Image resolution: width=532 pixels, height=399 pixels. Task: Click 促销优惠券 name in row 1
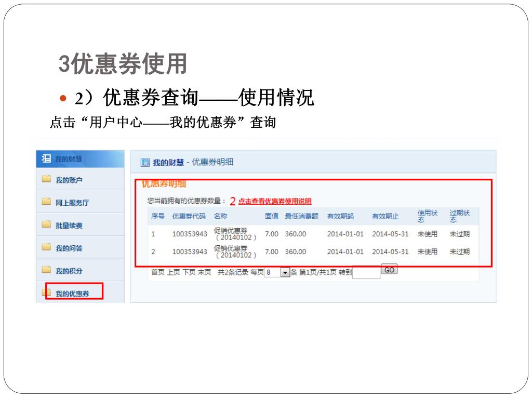235,234
